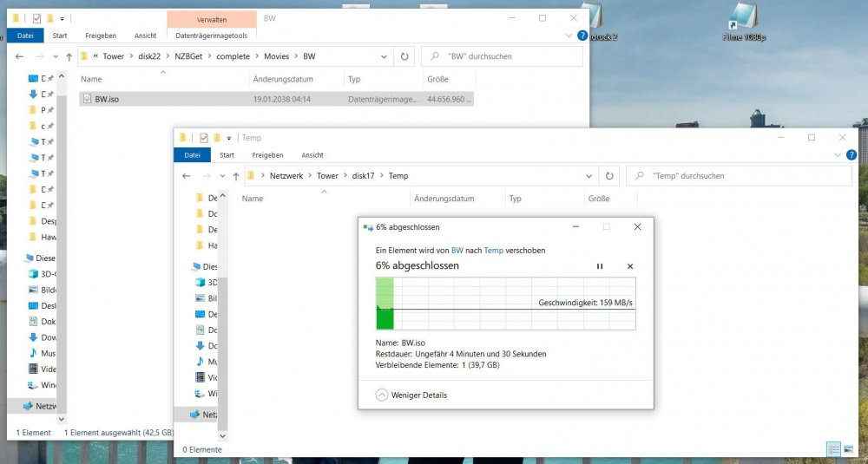
Task: Click properties checkmark icon in Temp title bar
Action: 204,138
